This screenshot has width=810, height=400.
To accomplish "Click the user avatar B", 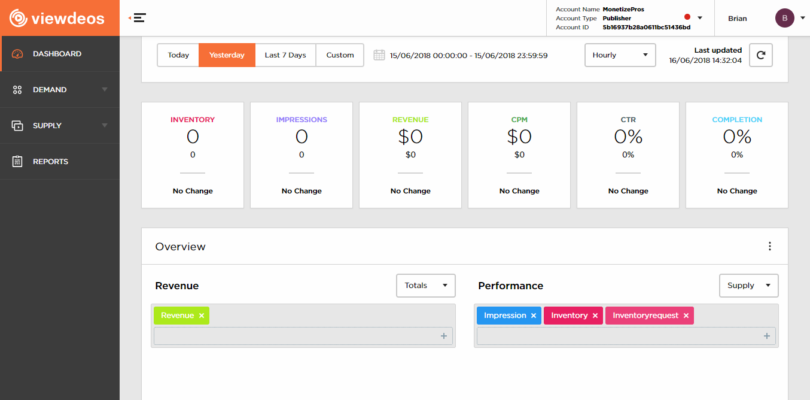I will pyautogui.click(x=785, y=18).
